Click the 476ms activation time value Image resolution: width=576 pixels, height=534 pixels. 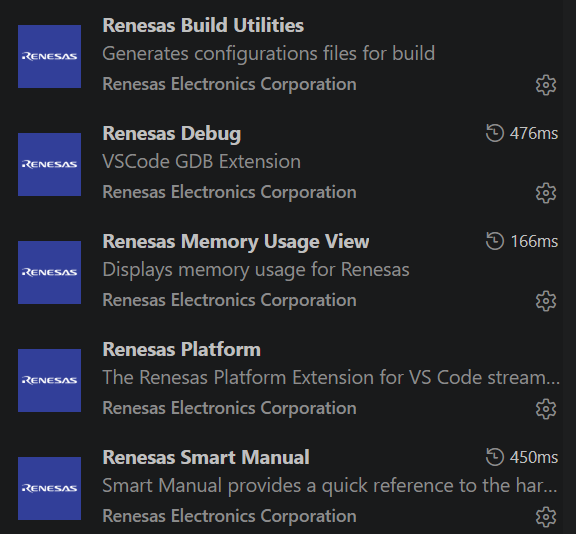tap(534, 133)
